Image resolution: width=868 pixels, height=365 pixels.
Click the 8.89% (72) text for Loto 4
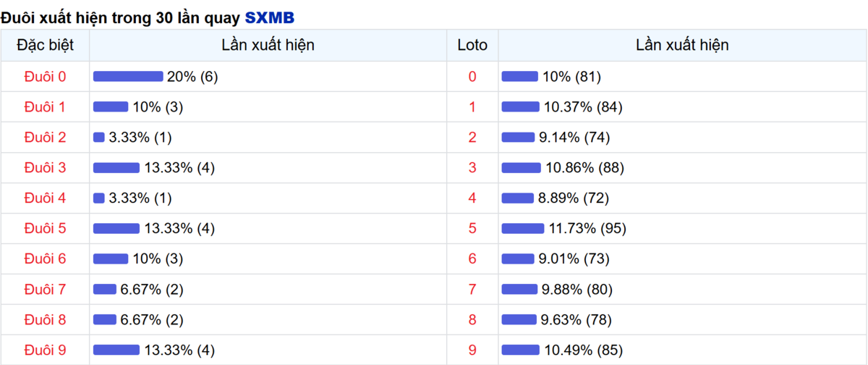point(576,198)
